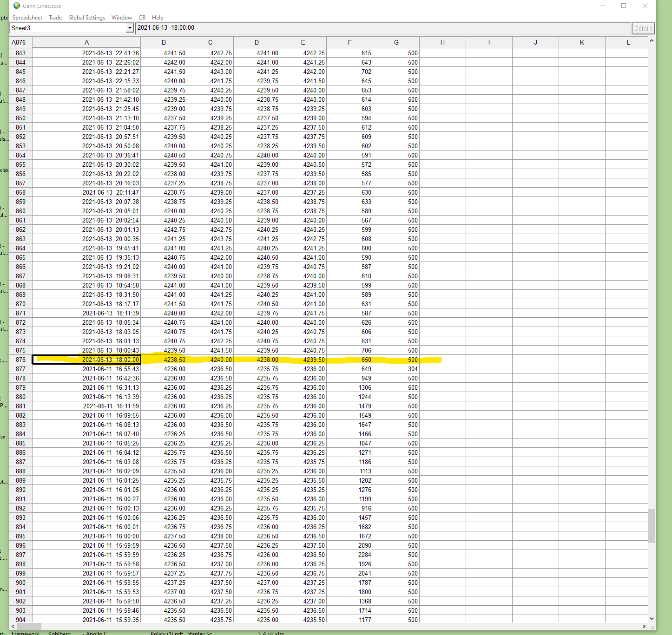Viewport: 672px width, 635px height.
Task: Open the Window menu
Action: [x=122, y=18]
